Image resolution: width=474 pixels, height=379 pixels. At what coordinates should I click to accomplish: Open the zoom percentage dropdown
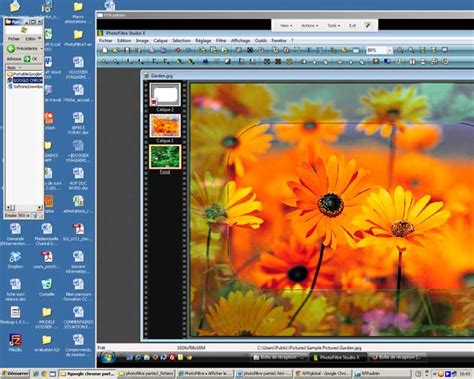tap(389, 50)
